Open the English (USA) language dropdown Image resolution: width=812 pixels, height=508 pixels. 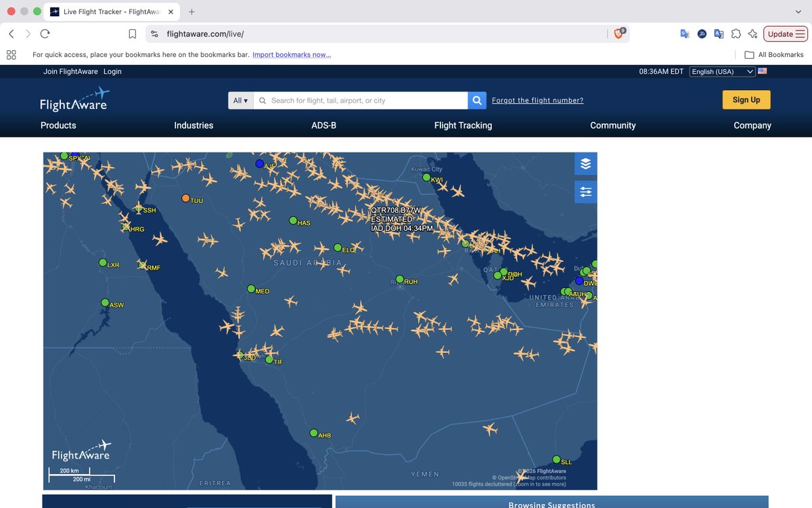pyautogui.click(x=722, y=72)
